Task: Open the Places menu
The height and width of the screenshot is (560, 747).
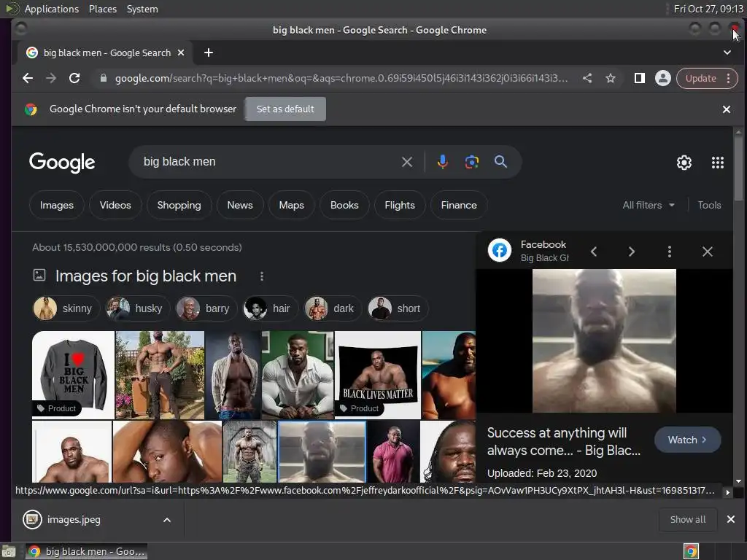Action: 102,9
